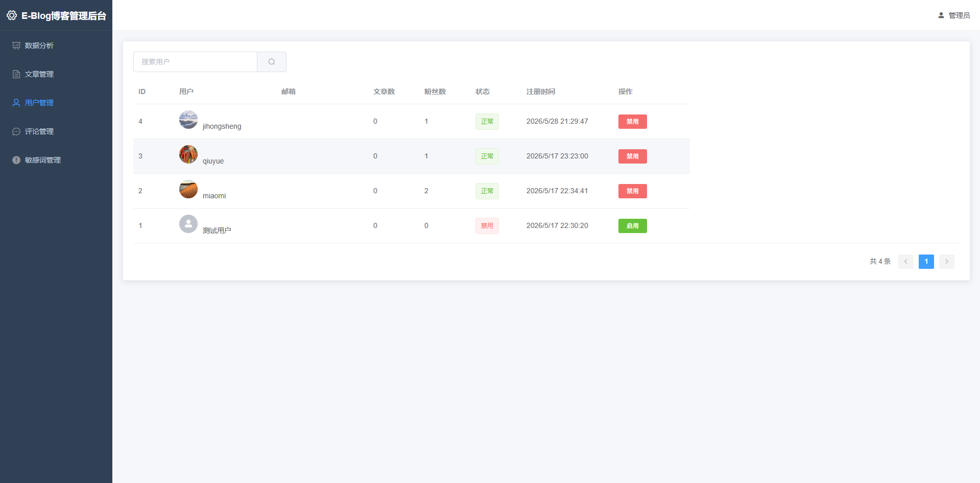Disable user jihongsheng with 禁用 button
This screenshot has width=980, height=483.
click(633, 122)
